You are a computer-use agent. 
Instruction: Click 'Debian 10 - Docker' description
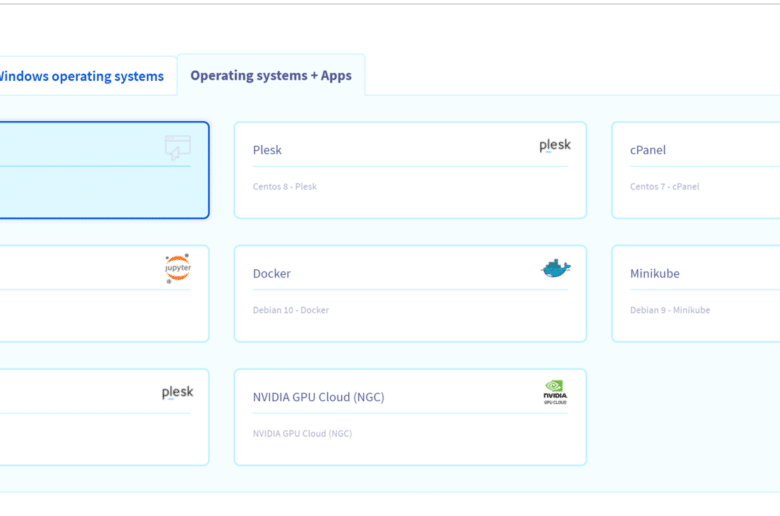291,310
